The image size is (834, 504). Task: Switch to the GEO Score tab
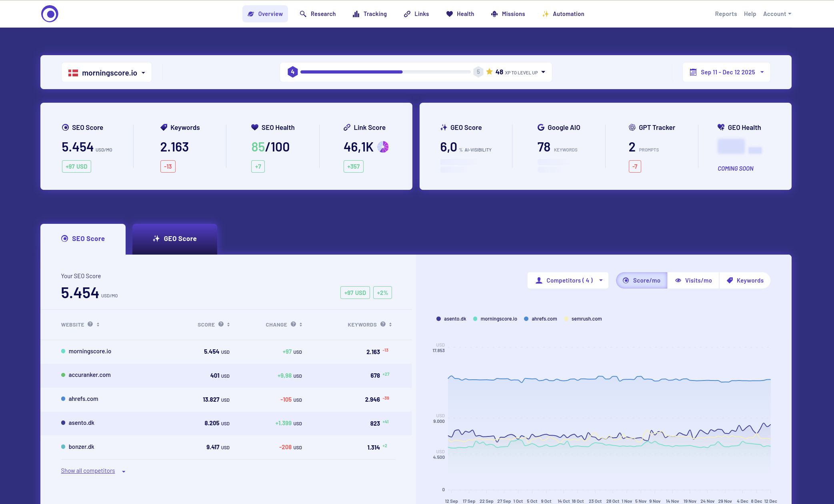[x=174, y=239]
